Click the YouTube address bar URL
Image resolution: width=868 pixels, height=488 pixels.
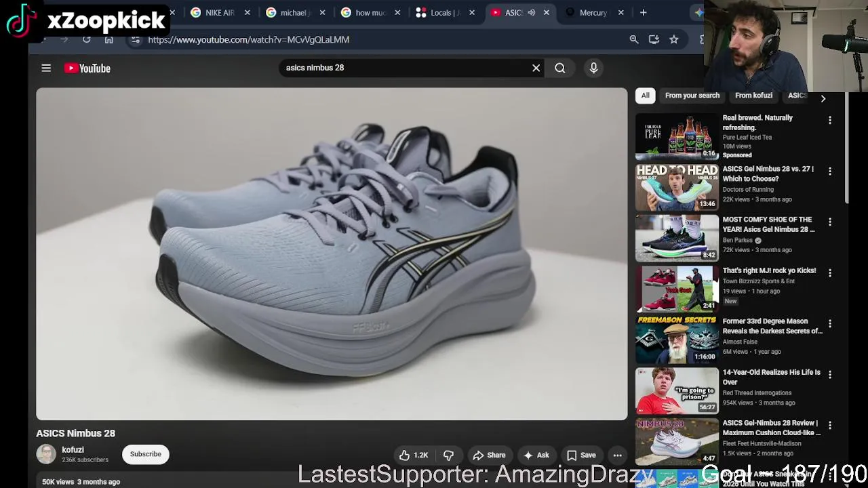[249, 39]
